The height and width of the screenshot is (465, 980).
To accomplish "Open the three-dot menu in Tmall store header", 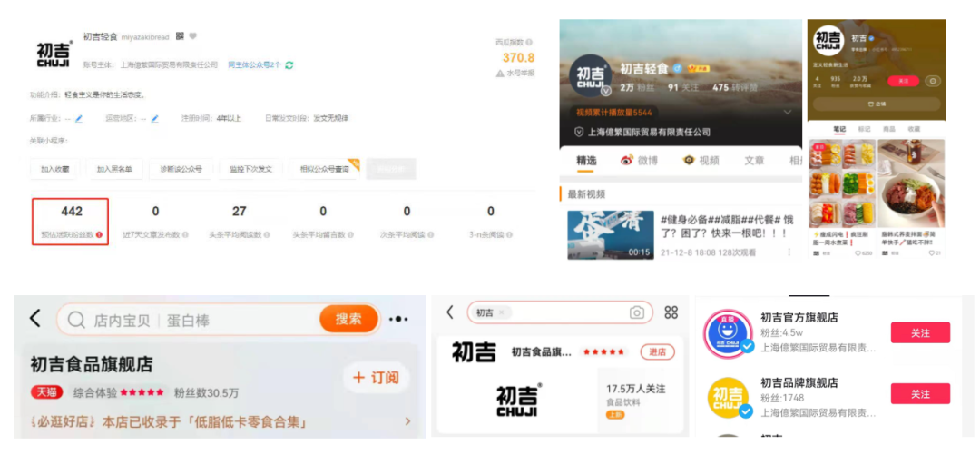I will [398, 319].
